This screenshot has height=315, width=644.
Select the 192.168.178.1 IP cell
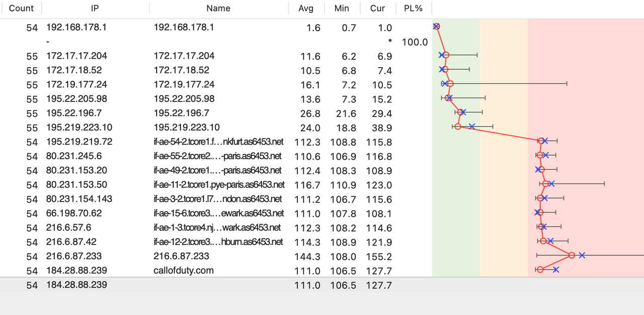tap(76, 27)
